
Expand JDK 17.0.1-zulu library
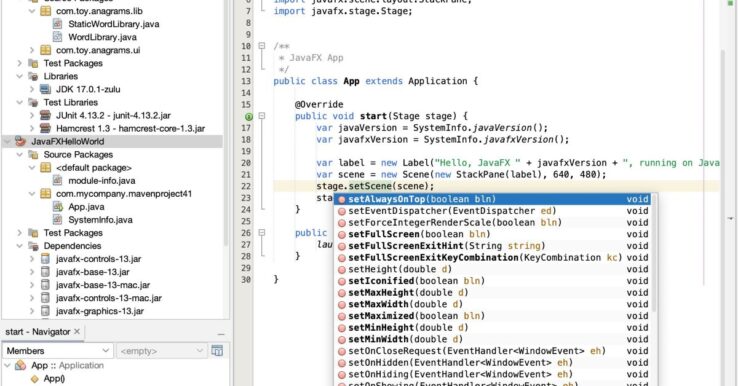32,89
